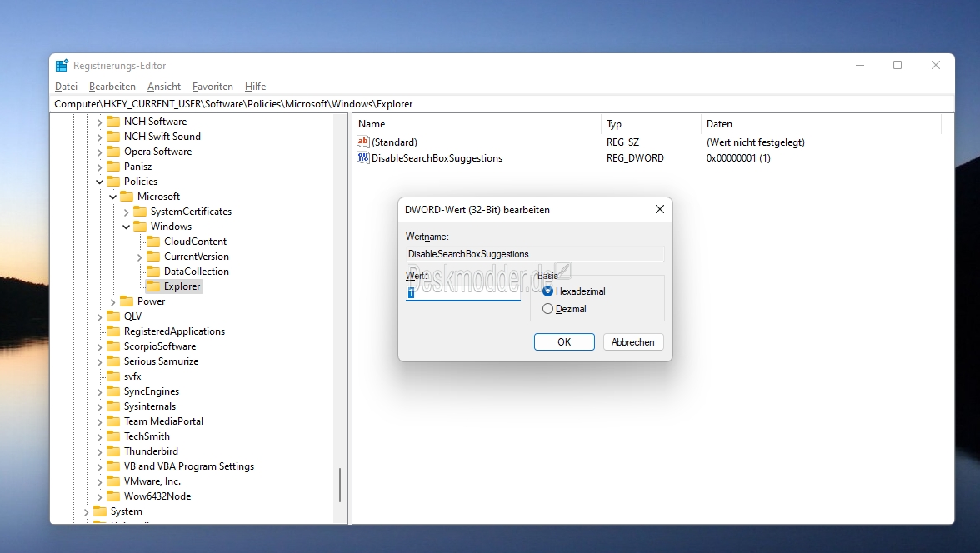Click the DisableSearchBoxSuggestions DWORD value icon
The width and height of the screenshot is (980, 553).
(362, 157)
